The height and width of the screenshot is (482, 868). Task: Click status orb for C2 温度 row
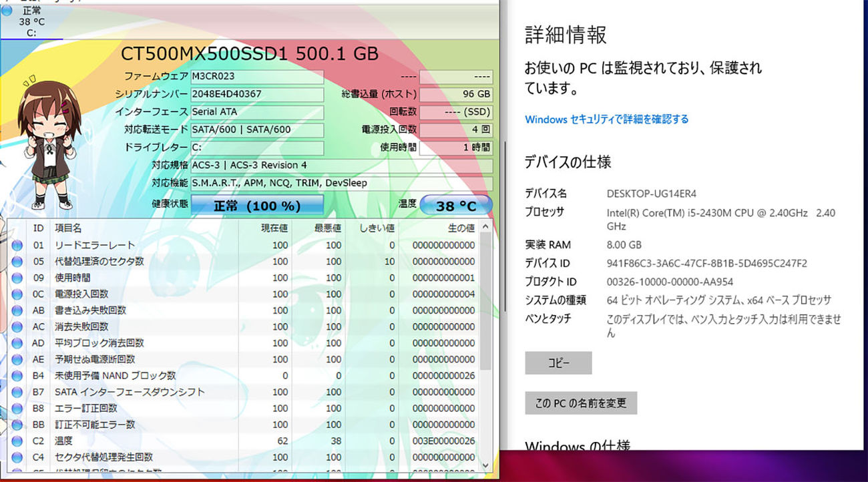(17, 441)
